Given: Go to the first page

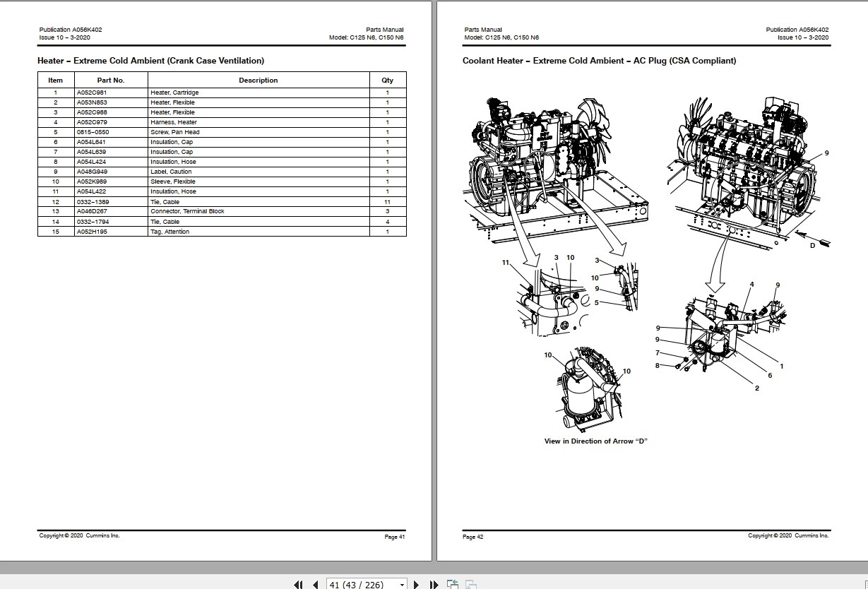Looking at the screenshot, I should 298,584.
